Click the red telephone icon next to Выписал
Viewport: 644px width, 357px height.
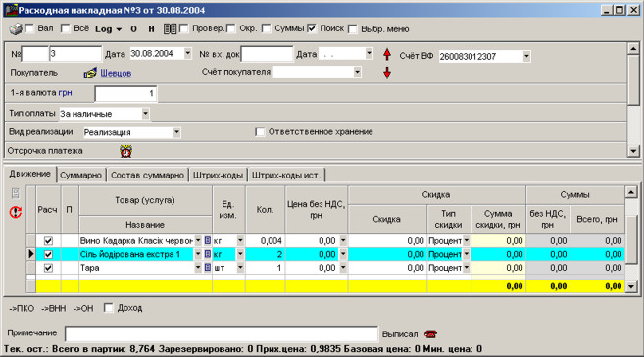[430, 334]
